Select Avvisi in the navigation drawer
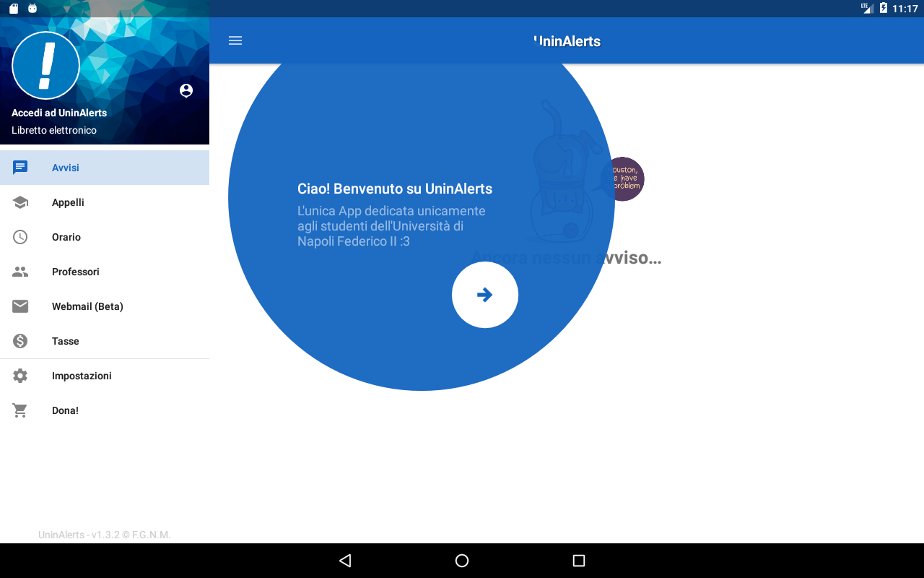 105,168
